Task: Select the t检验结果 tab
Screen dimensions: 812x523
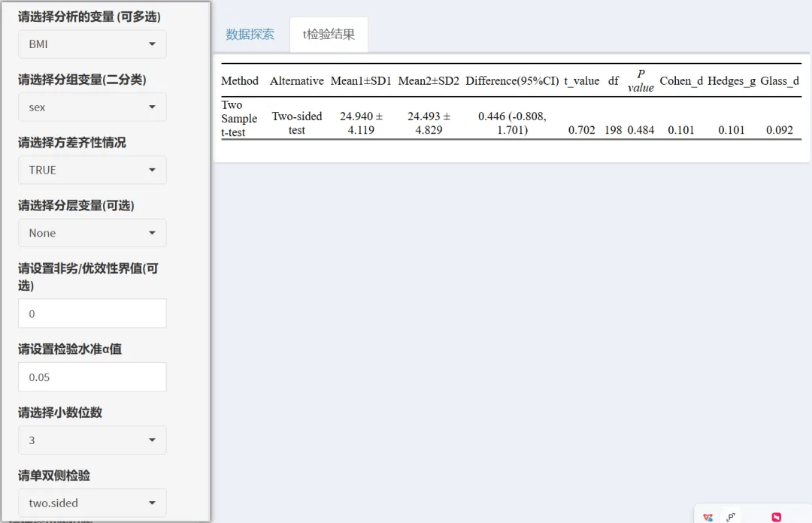Action: pos(329,34)
